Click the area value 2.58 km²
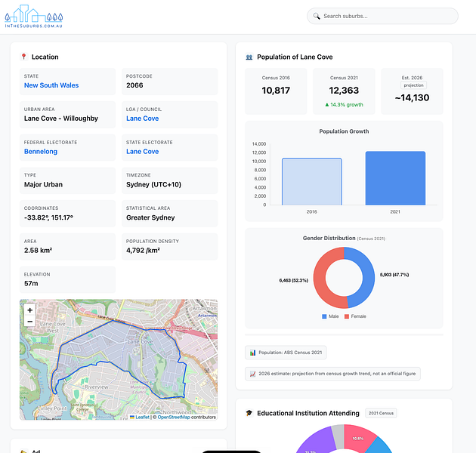This screenshot has height=453, width=476. [38, 251]
